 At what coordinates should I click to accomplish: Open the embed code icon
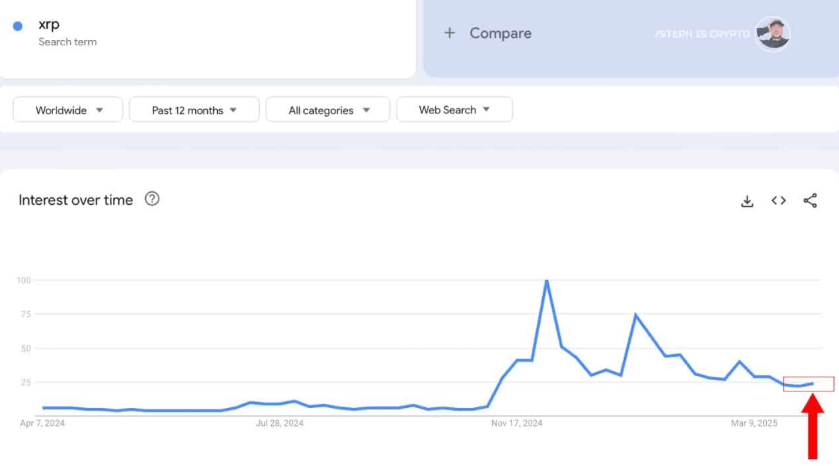click(x=778, y=201)
